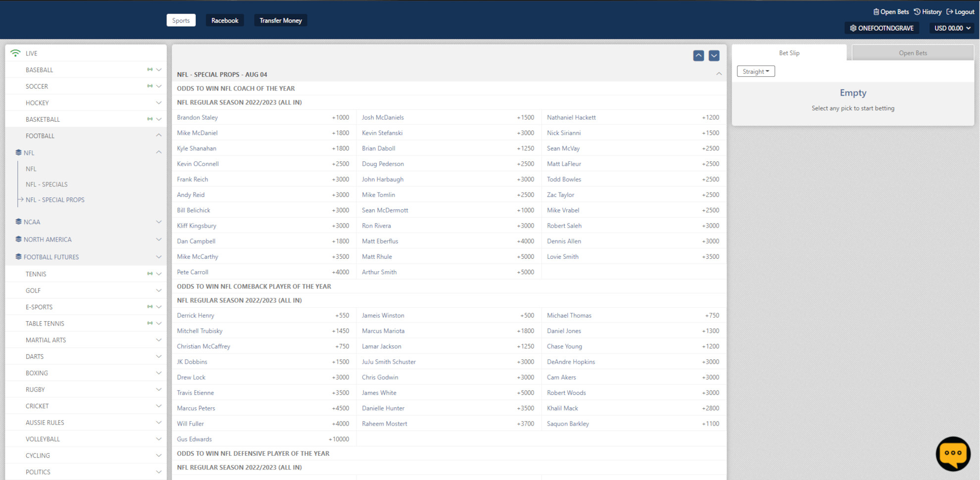This screenshot has width=980, height=480.
Task: Click the gear icon by ONEFOOTNDGRAVE
Action: coord(853,28)
